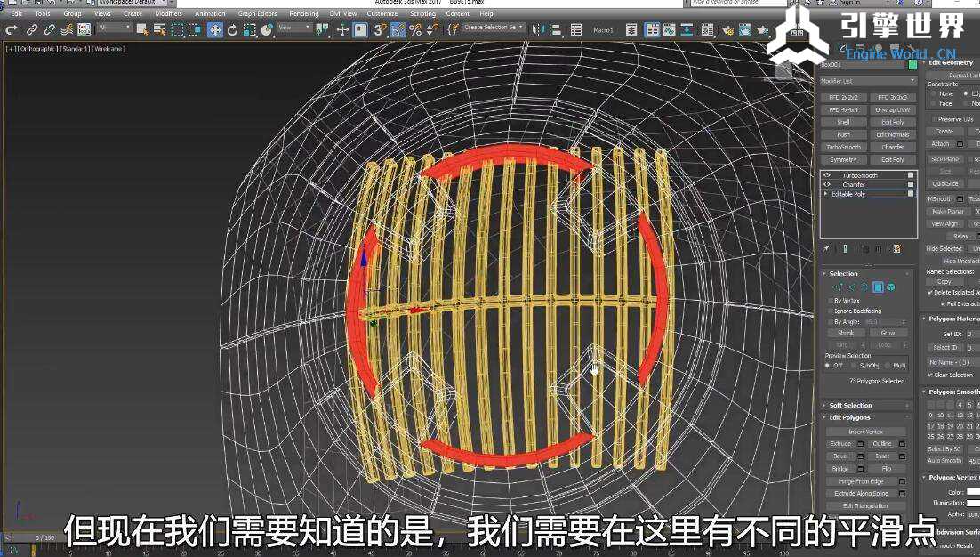
Task: Select the Polygon sub-object level icon
Action: 878,287
